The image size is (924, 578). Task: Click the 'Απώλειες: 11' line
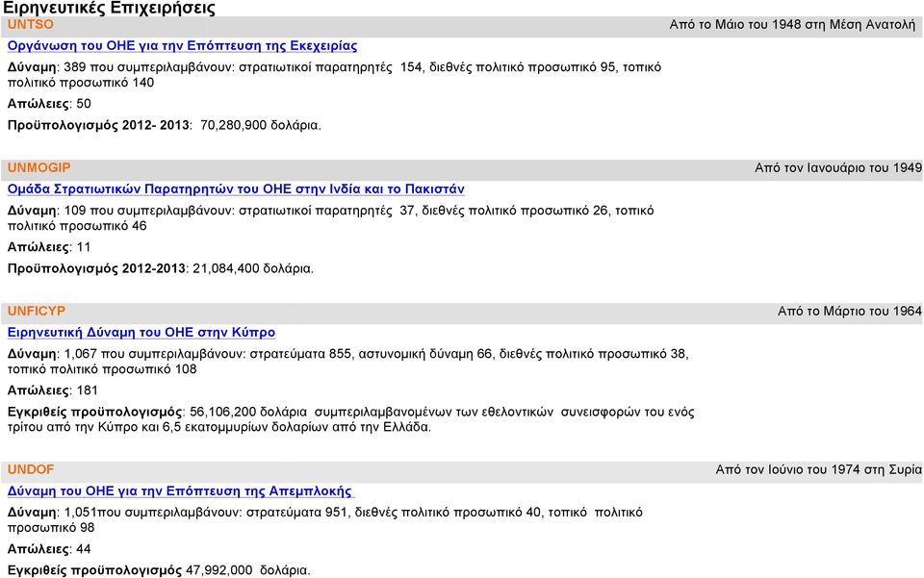pyautogui.click(x=49, y=247)
